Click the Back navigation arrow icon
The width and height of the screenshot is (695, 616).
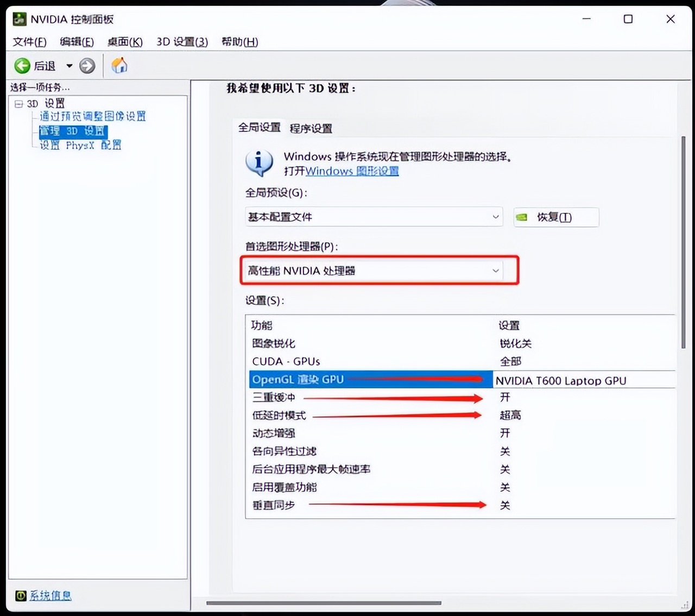click(22, 65)
